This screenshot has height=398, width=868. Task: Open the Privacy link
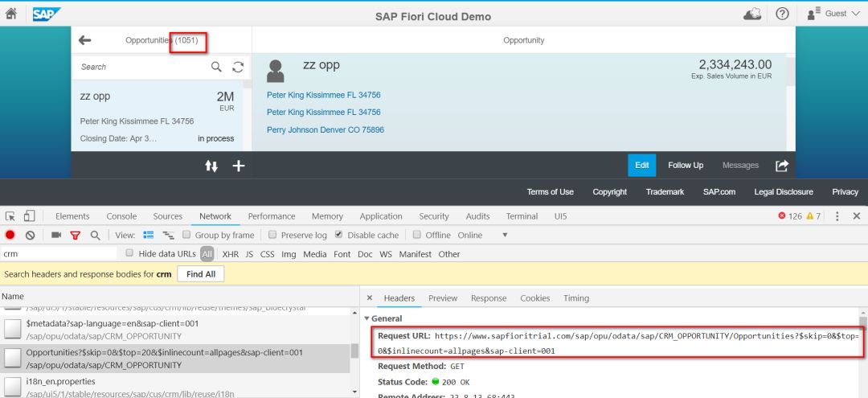coord(845,192)
